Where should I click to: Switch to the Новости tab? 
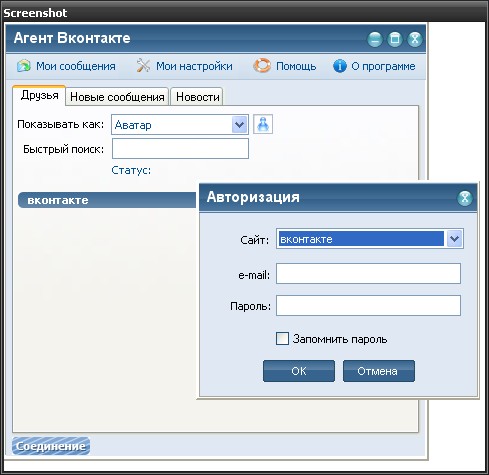tap(197, 97)
